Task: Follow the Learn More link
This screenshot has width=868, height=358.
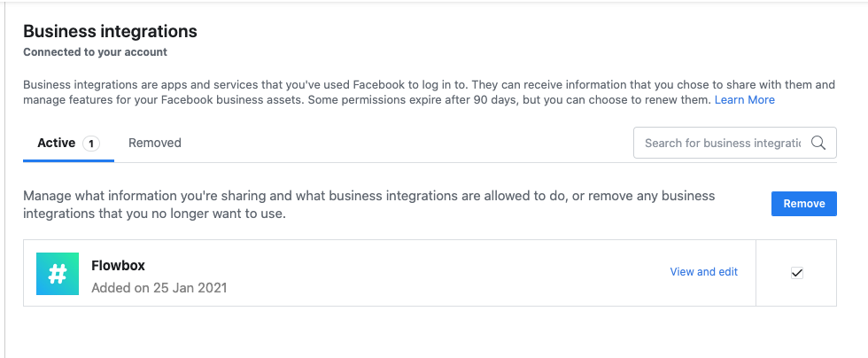Action: 745,100
